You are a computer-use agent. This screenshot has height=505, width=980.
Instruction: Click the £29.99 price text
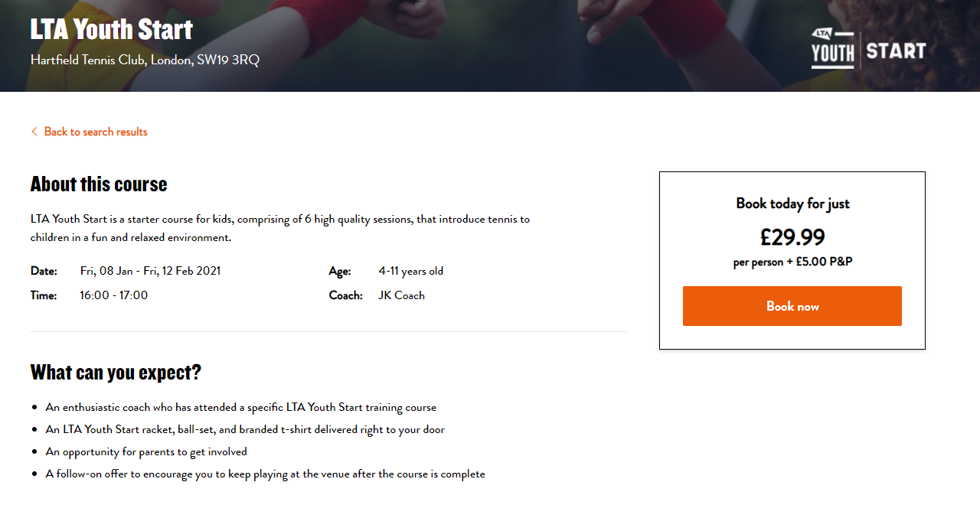(792, 237)
